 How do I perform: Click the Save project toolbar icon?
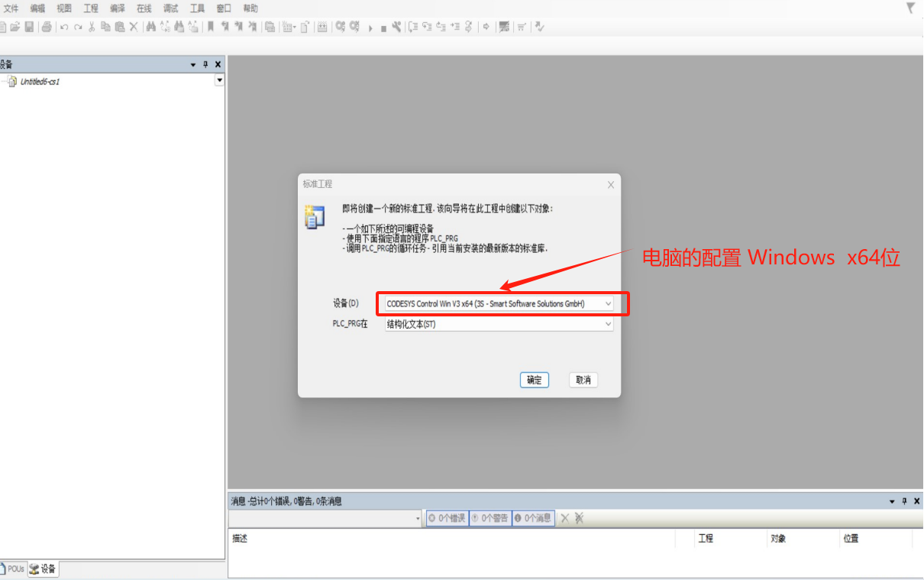(29, 27)
